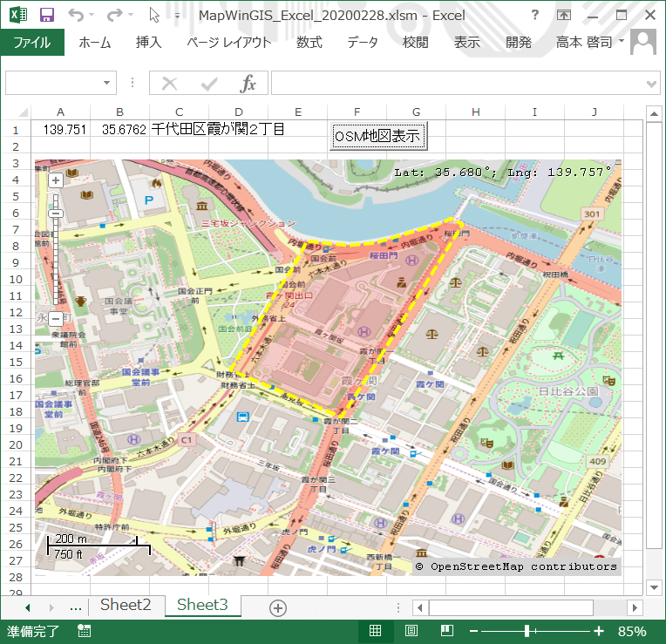Viewport: 666px width, 644px height.
Task: Click the status bar zoom slider handle
Action: [x=527, y=631]
